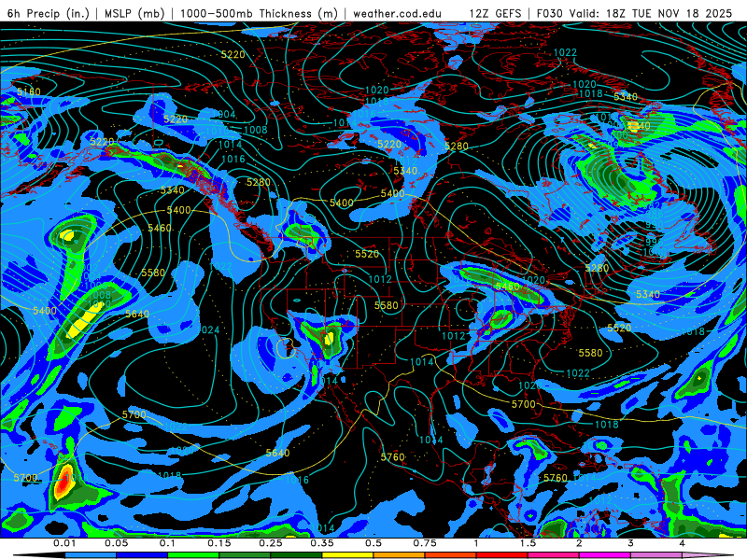This screenshot has width=747, height=560.
Task: Select the light purple 3 inch legend swatch
Action: (656, 555)
